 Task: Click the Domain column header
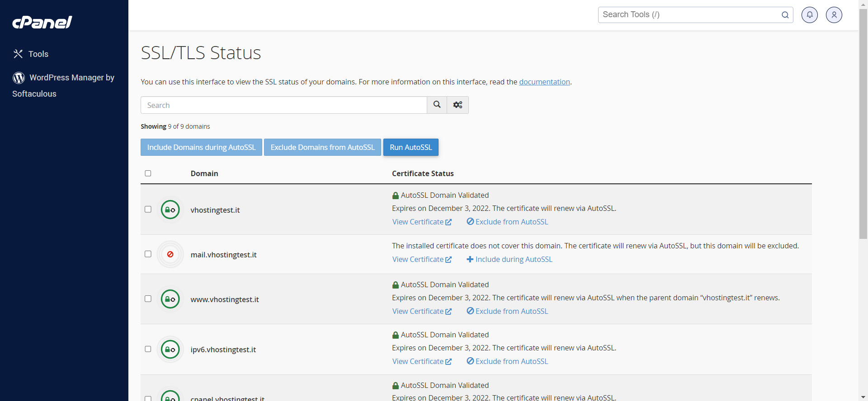[x=204, y=173]
